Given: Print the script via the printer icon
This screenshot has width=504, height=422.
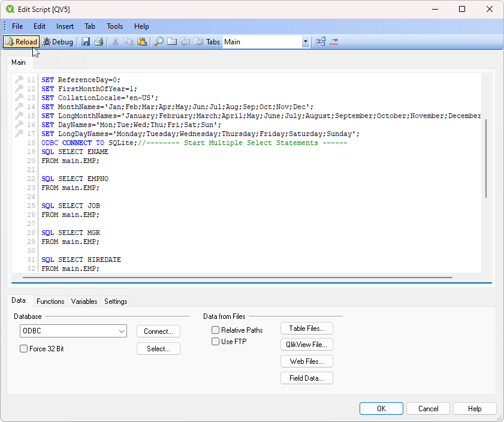Looking at the screenshot, I should pos(97,41).
